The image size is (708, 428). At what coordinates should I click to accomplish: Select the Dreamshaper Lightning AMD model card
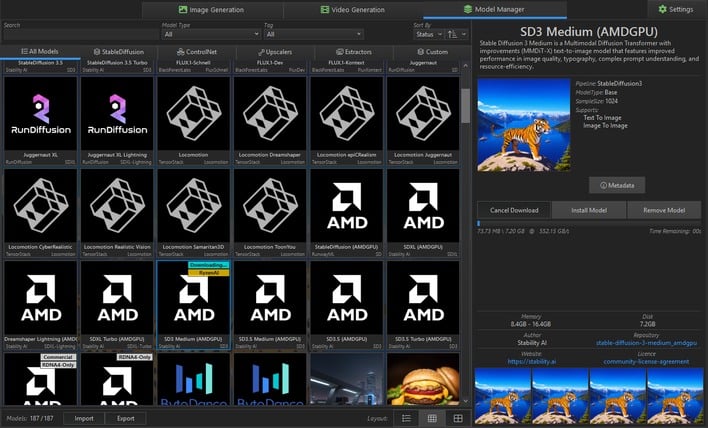click(41, 305)
